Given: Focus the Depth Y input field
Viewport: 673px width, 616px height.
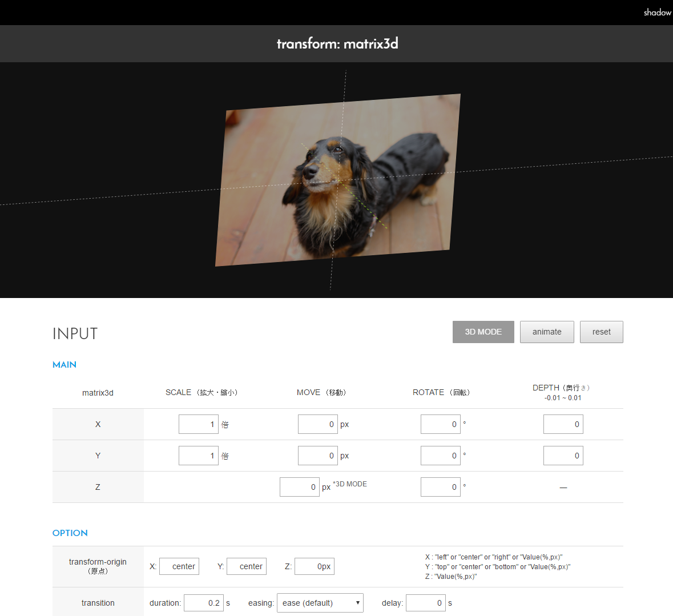Looking at the screenshot, I should pyautogui.click(x=563, y=456).
